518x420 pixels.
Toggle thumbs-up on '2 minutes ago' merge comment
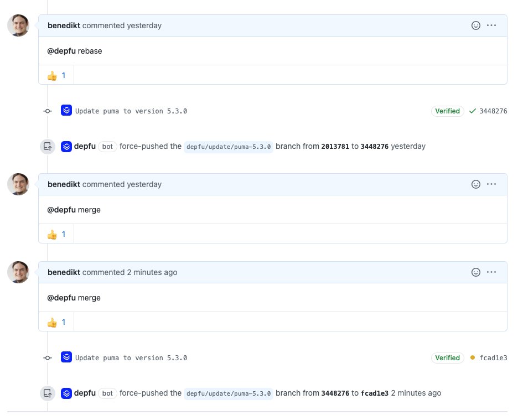coord(56,322)
